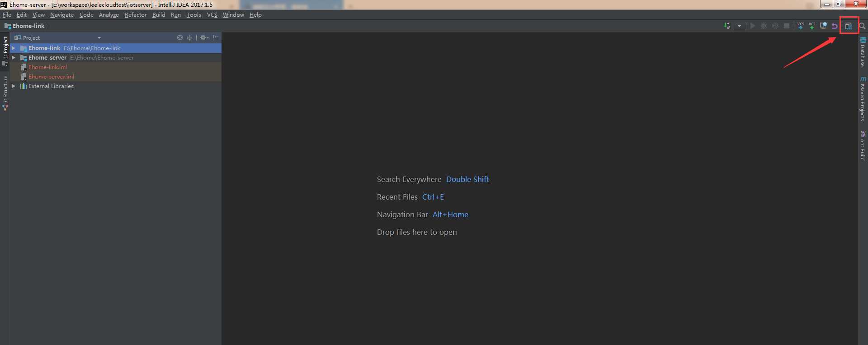
Task: Open the Project Structure icon
Action: [849, 26]
